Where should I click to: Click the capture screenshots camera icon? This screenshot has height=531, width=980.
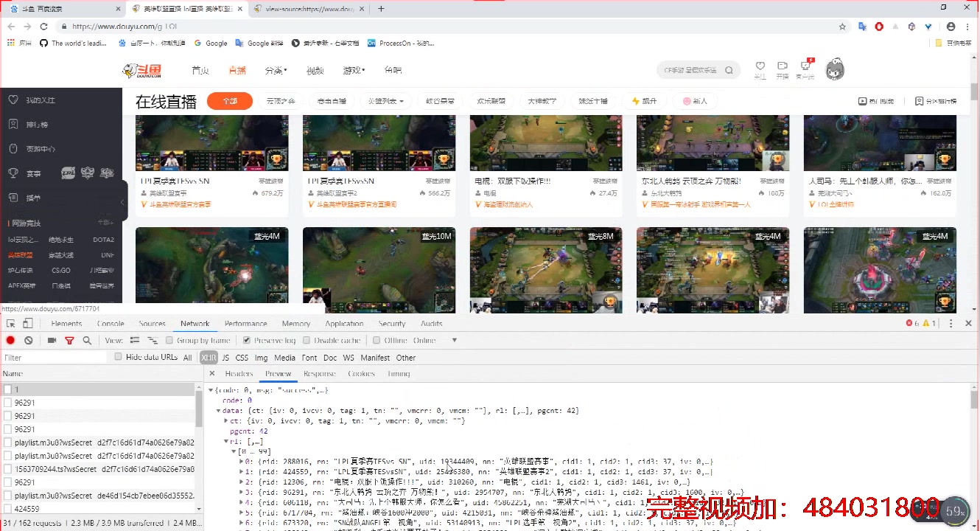(x=52, y=341)
